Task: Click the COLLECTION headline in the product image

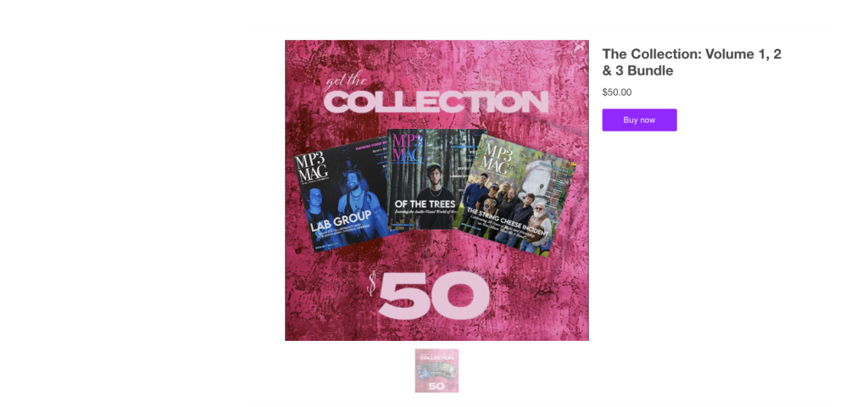Action: [436, 103]
